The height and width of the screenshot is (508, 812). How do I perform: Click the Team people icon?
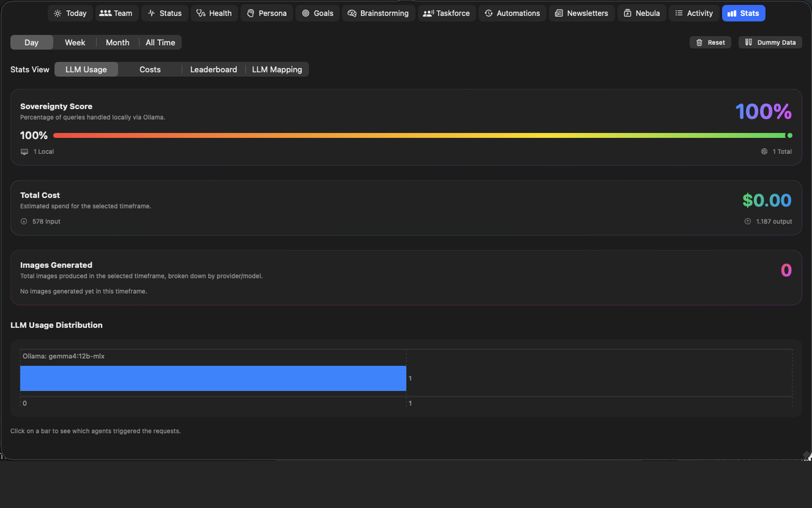pyautogui.click(x=105, y=13)
